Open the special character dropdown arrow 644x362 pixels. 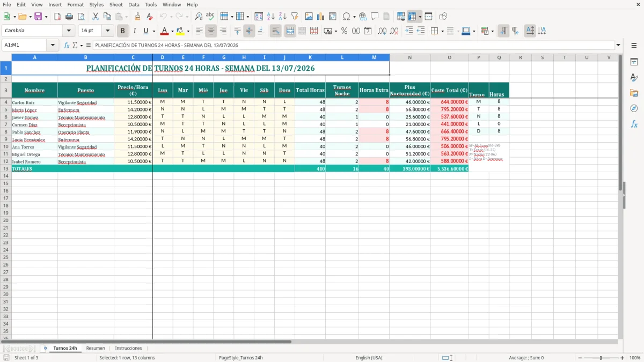point(354,17)
